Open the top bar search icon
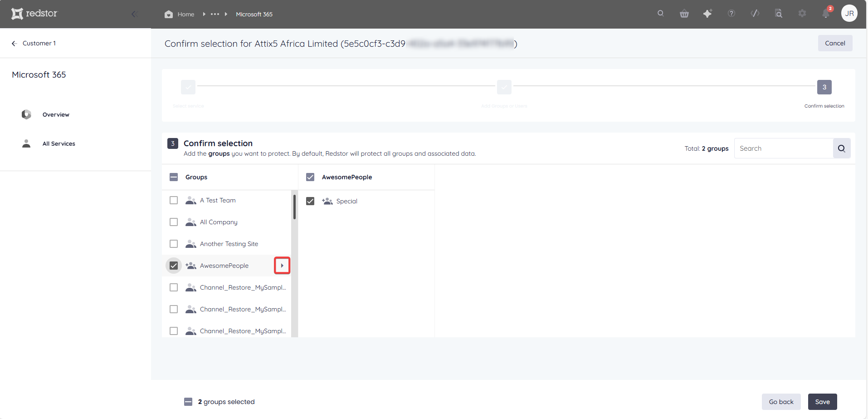Screen dimensions: 868x419 click(661, 14)
